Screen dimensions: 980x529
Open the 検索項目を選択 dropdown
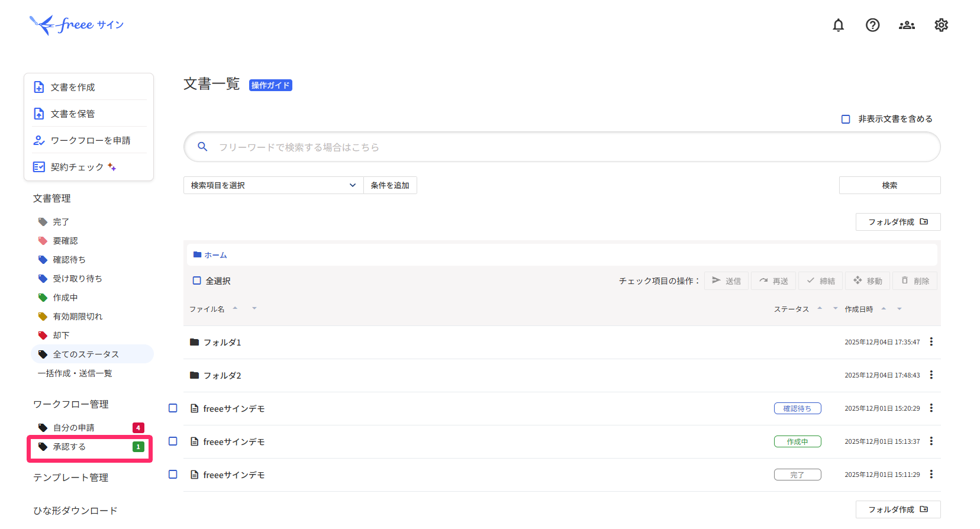tap(273, 185)
